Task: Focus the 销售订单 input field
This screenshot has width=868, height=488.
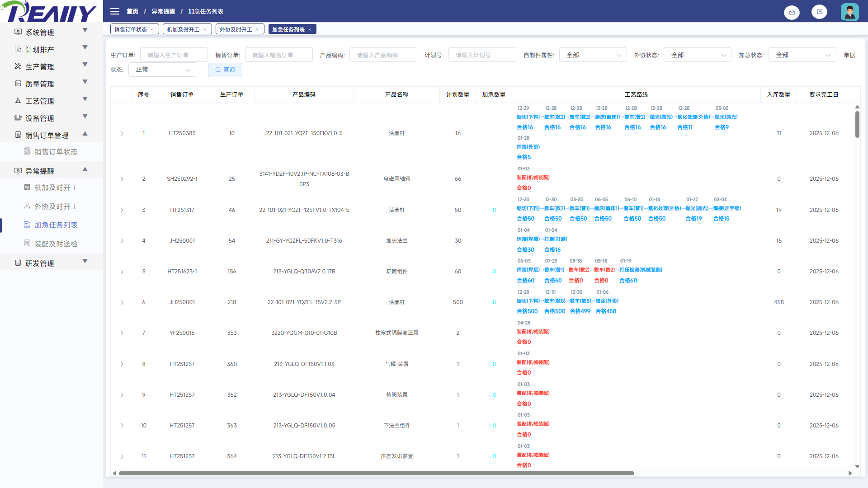Action: coord(279,55)
